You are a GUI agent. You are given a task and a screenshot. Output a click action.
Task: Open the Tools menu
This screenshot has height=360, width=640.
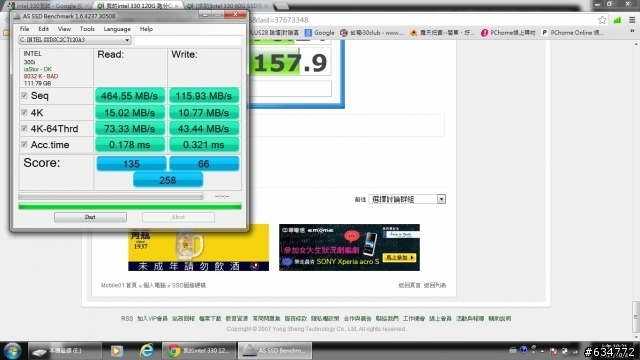87,29
